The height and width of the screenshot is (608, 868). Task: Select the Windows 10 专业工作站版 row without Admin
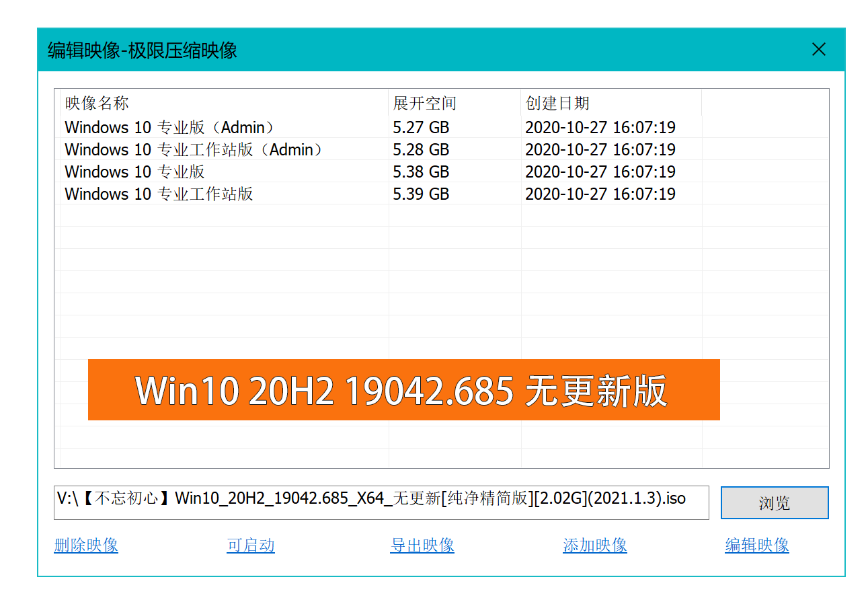pos(159,194)
